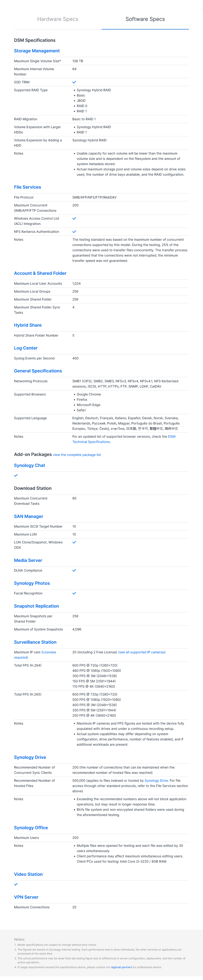
Task: Click the DLNA Compliance checkmark icon
Action: 74,570
